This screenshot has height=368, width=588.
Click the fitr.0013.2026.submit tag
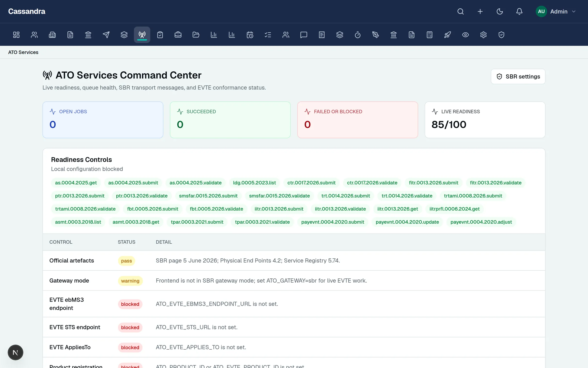tap(433, 183)
